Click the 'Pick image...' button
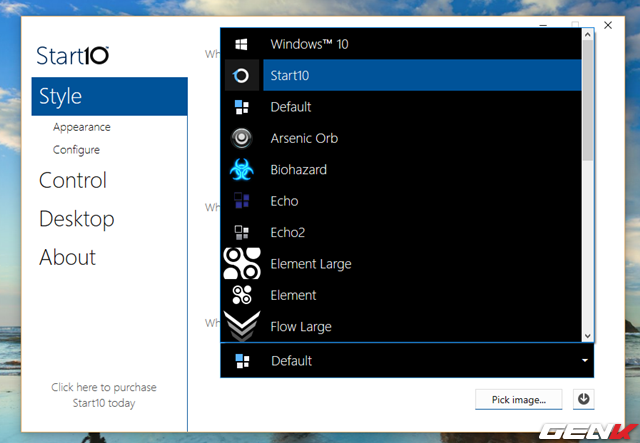 pos(518,399)
